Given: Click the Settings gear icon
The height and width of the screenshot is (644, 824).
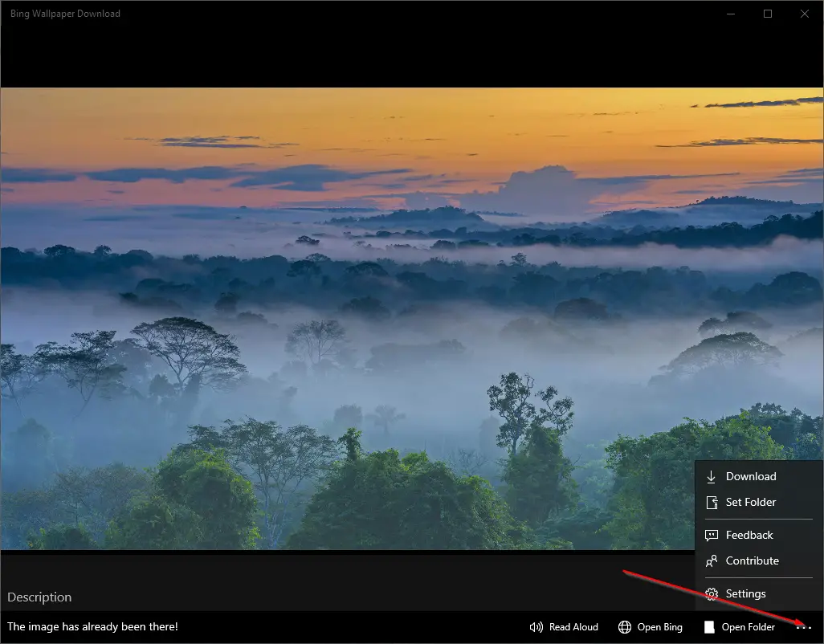Looking at the screenshot, I should (x=712, y=594).
